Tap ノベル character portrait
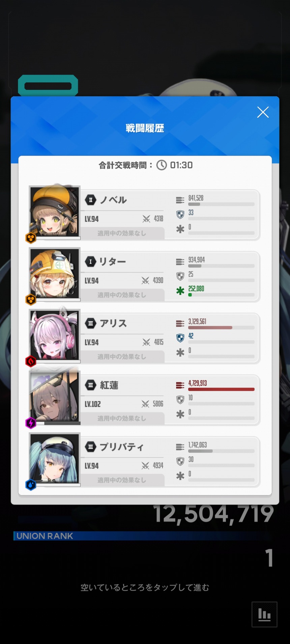Viewport: 290px width, 644px height. coord(55,212)
